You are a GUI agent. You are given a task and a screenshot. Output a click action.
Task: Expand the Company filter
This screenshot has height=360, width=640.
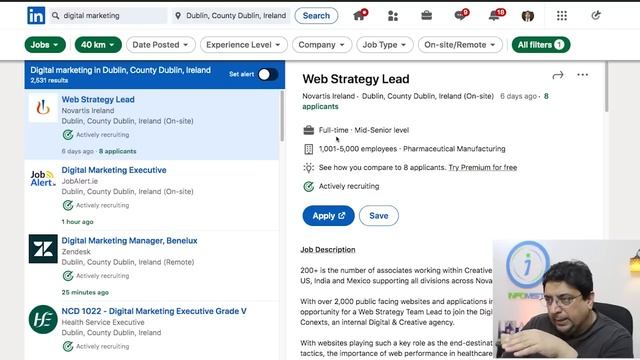(x=322, y=45)
